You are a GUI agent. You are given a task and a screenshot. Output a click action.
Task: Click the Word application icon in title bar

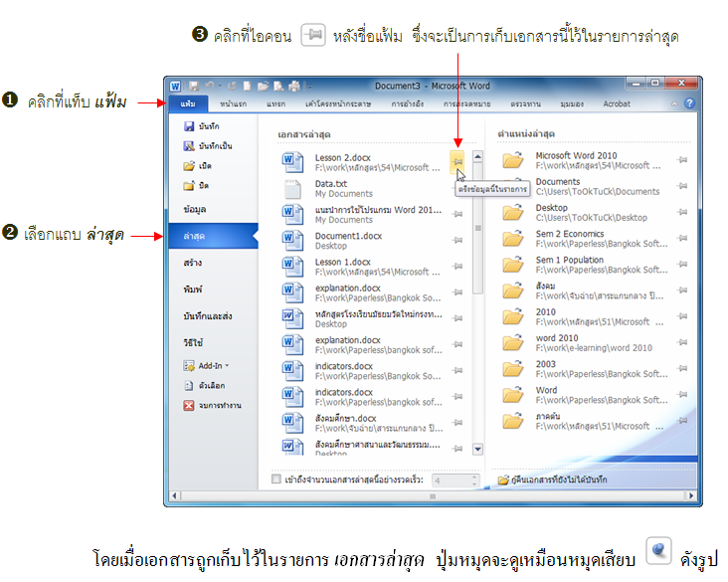coord(175,87)
